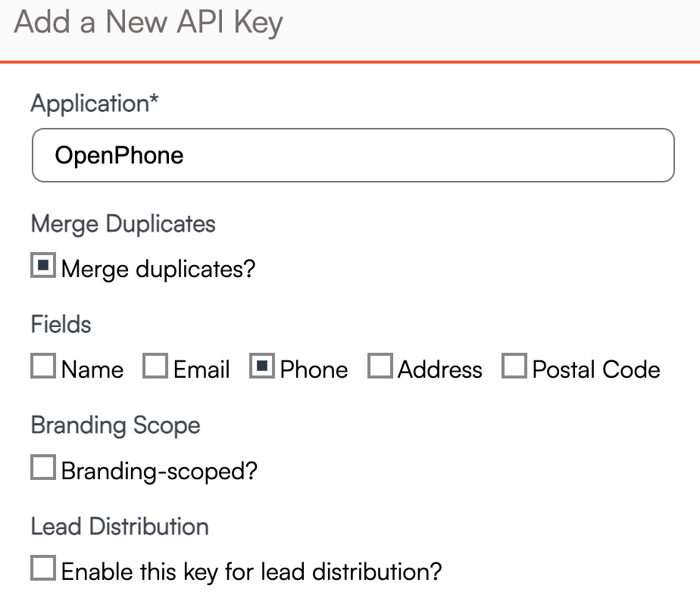Click the 'Name' label text under Fields
The image size is (700, 592).
pyautogui.click(x=92, y=369)
